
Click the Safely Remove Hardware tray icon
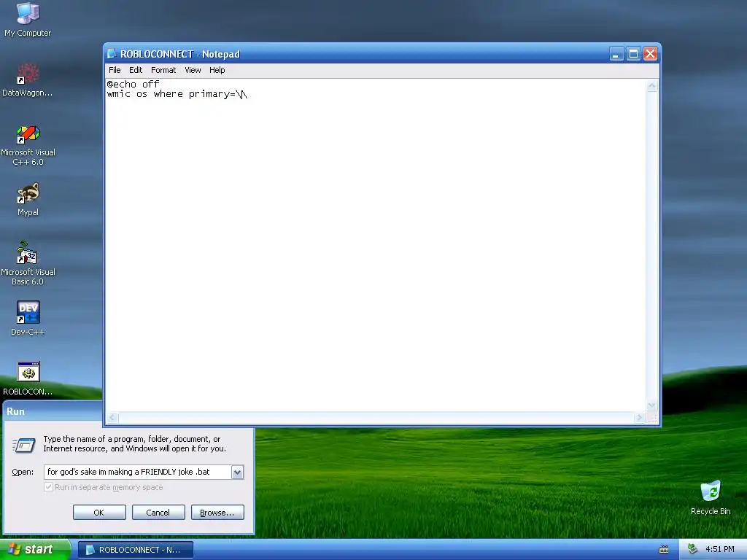tap(693, 549)
